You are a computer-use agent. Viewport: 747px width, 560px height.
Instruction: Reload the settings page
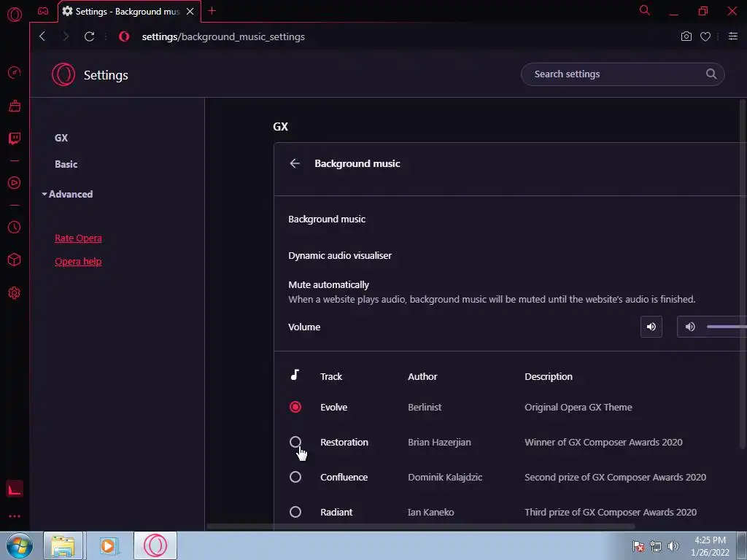point(89,36)
